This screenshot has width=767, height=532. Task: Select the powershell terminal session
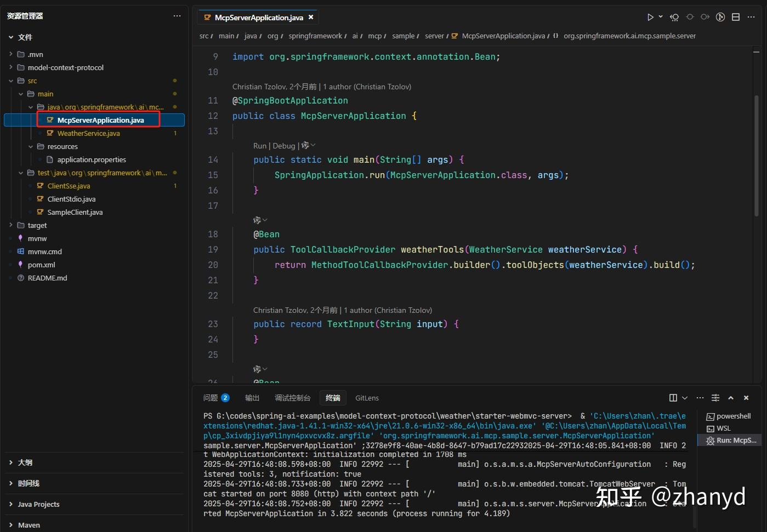(x=733, y=416)
